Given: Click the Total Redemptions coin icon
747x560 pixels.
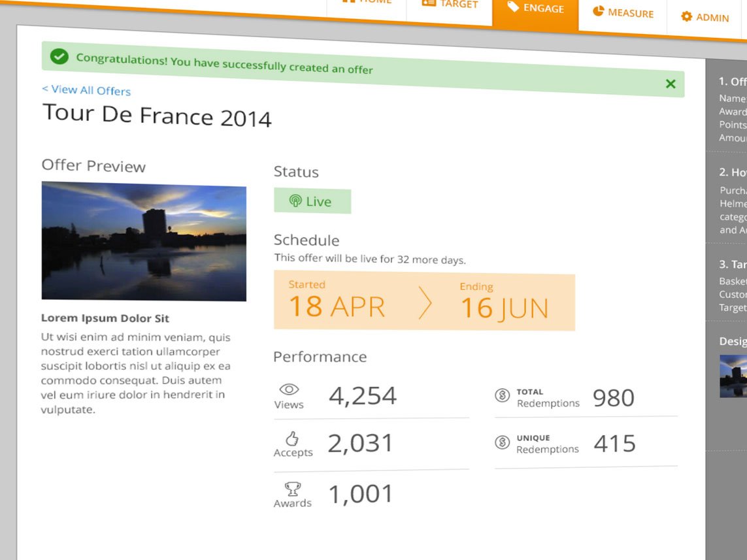Looking at the screenshot, I should pos(502,395).
